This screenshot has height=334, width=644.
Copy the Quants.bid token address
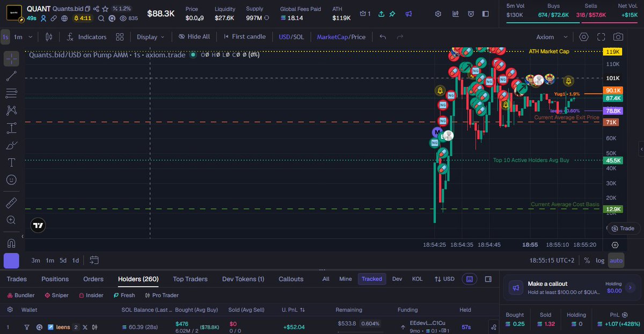pos(87,9)
